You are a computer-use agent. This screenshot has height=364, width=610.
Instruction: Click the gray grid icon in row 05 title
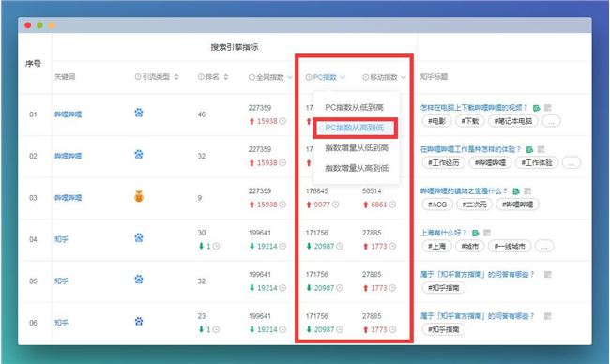pyautogui.click(x=548, y=275)
